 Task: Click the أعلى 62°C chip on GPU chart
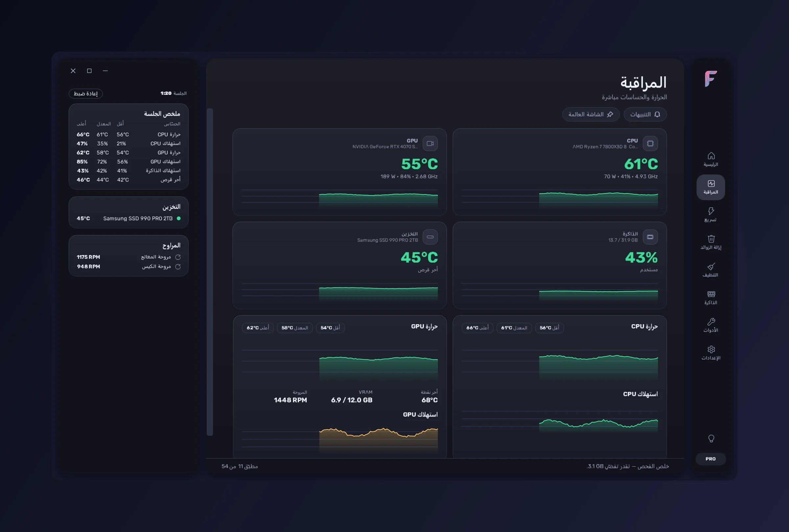click(258, 328)
